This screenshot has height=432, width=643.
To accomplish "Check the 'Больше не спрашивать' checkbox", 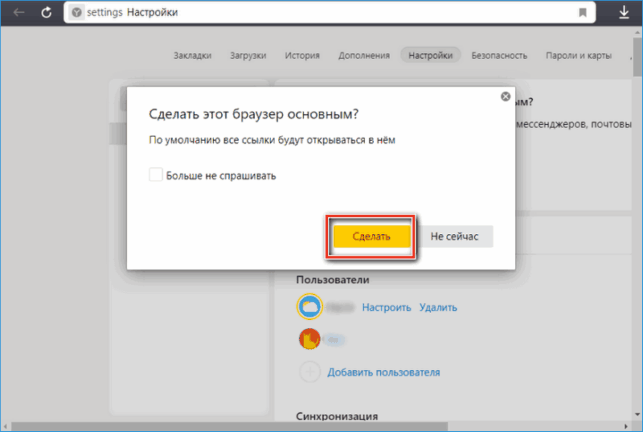I will click(x=156, y=175).
